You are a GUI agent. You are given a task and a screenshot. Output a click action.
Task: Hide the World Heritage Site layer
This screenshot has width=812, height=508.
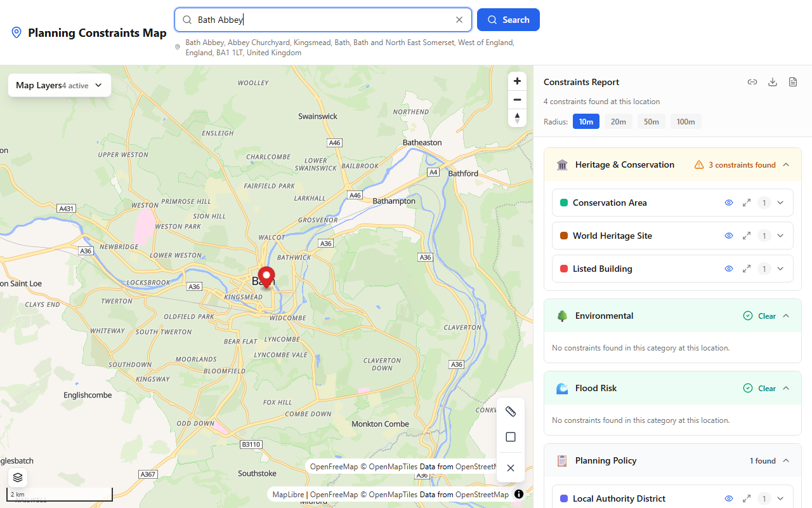click(729, 236)
